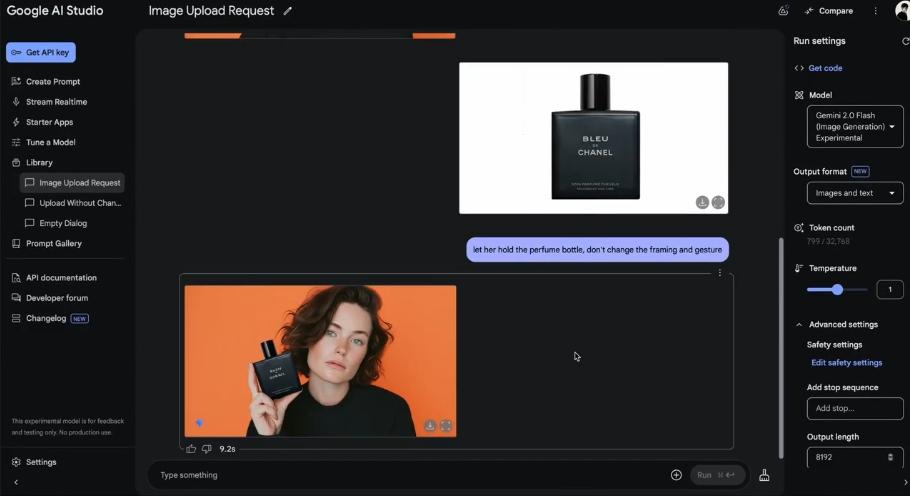
Task: Click the chat area vertical scrollbar
Action: [x=781, y=348]
